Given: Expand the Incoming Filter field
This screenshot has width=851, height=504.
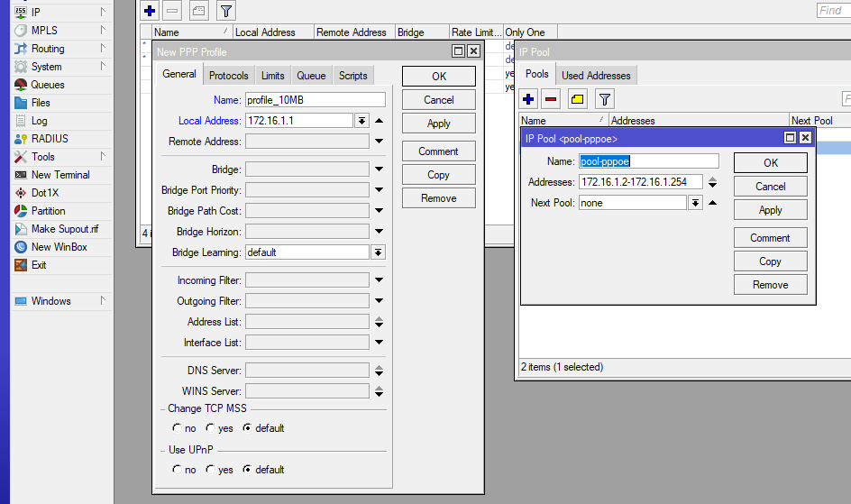Looking at the screenshot, I should tap(380, 279).
